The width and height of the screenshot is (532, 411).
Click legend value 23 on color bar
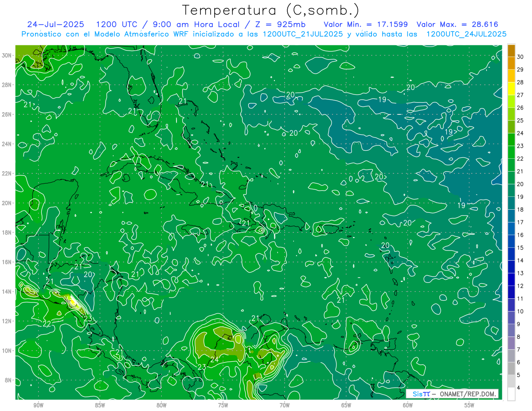(x=520, y=146)
